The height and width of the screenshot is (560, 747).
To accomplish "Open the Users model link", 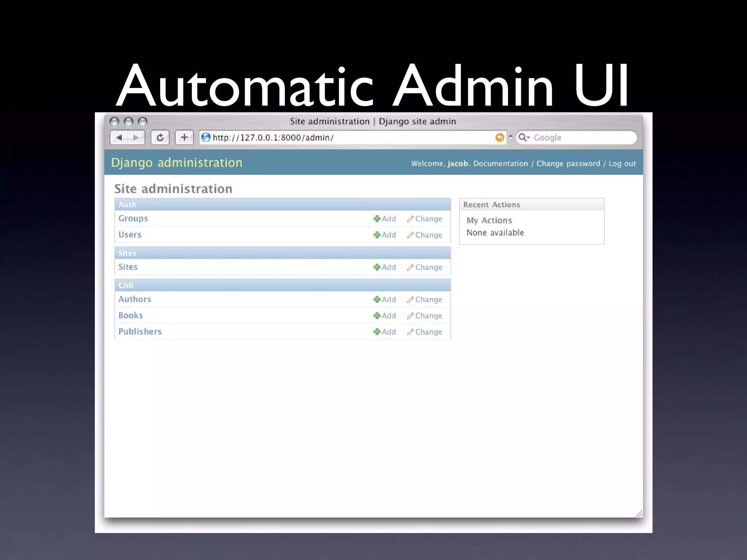I will tap(130, 234).
